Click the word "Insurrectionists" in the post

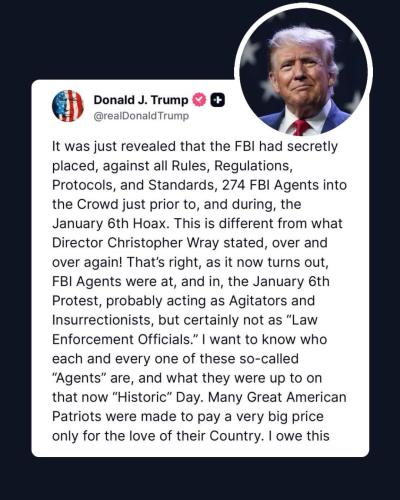tap(103, 320)
